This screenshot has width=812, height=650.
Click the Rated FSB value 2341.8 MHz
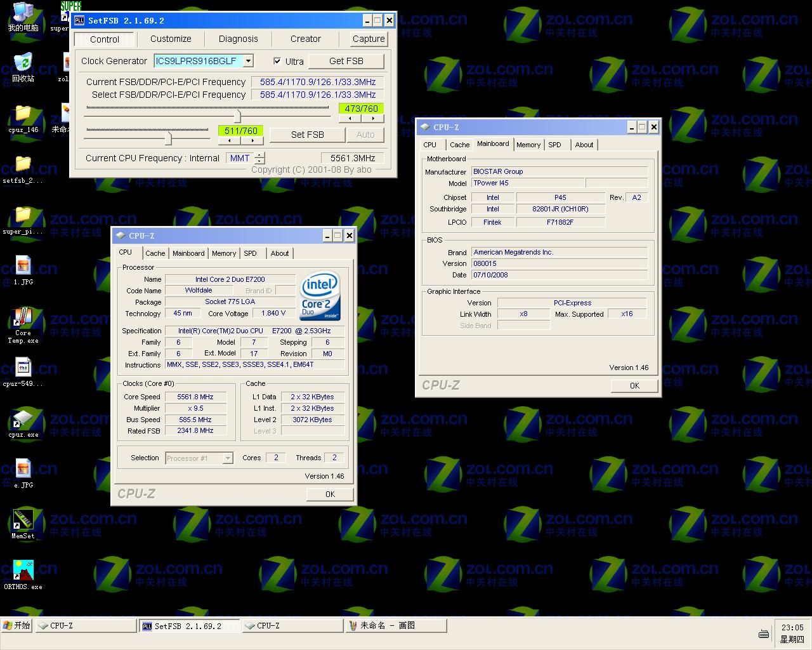coord(195,431)
